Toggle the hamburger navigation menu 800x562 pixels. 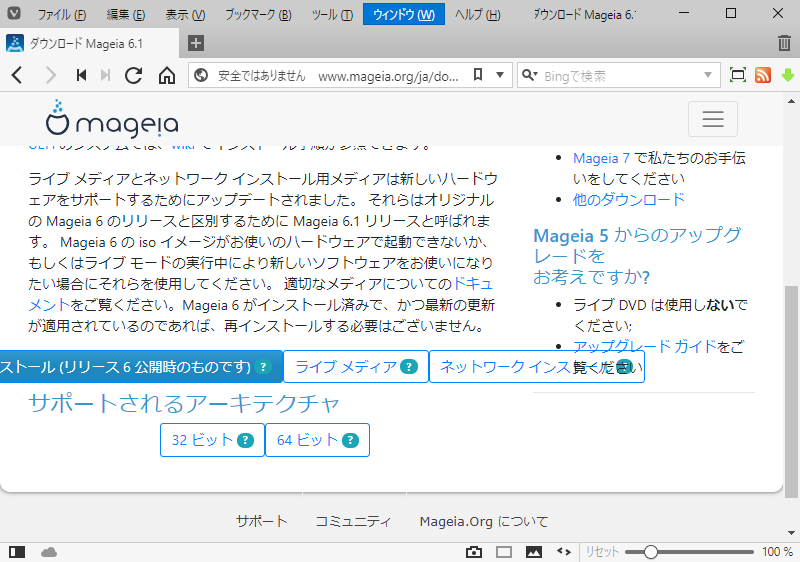point(713,119)
